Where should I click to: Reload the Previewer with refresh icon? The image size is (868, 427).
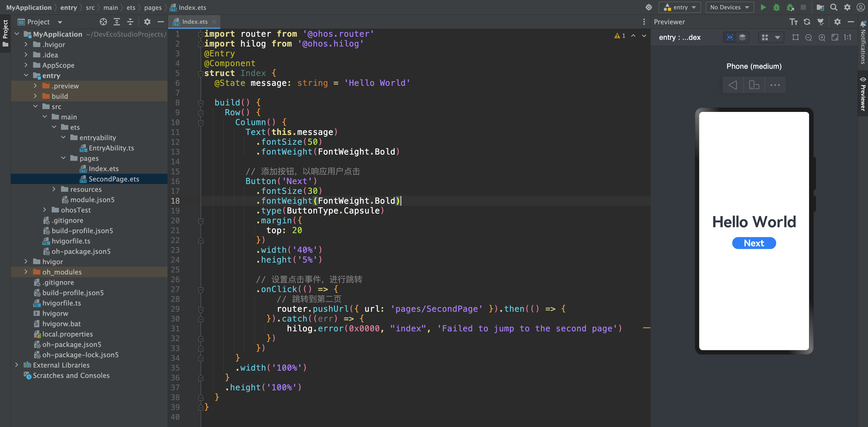[x=807, y=22]
